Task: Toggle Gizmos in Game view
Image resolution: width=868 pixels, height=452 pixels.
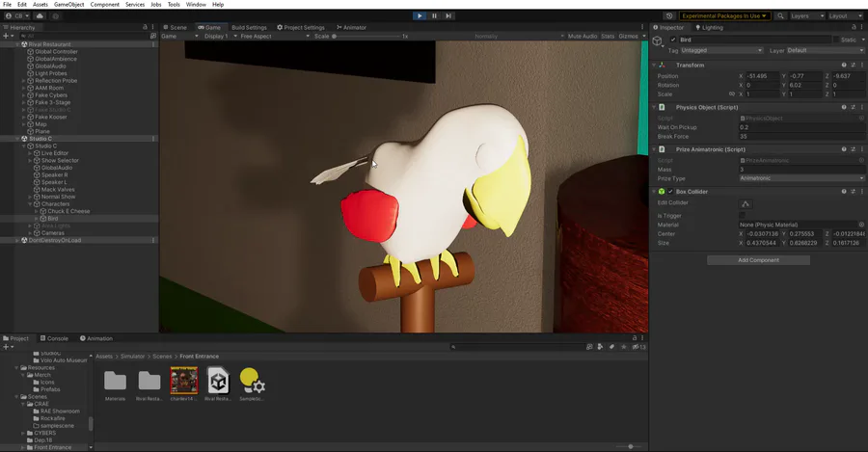Action: point(628,36)
